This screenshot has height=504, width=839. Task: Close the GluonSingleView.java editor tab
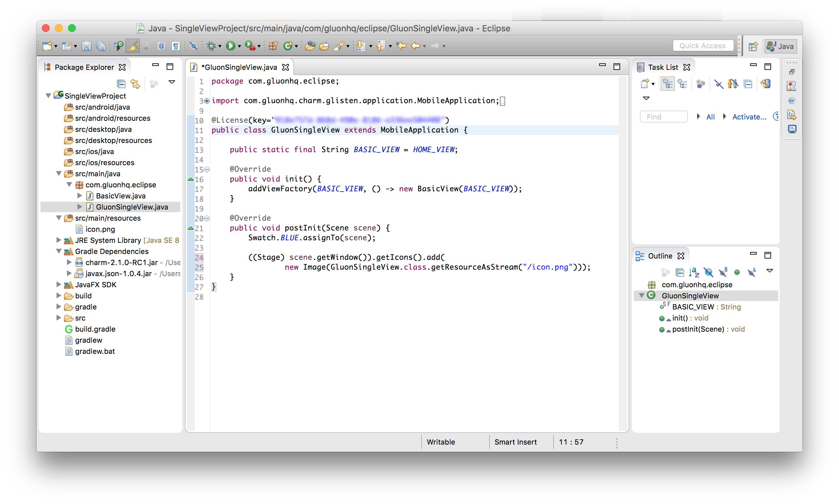[286, 67]
